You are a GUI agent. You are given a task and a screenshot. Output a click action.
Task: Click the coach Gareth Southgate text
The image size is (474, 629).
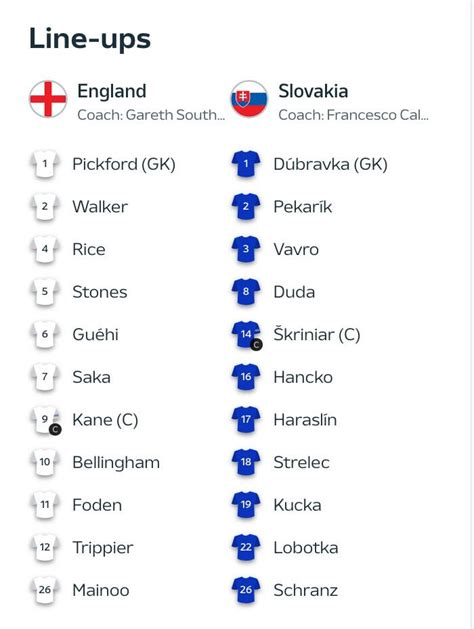(151, 115)
